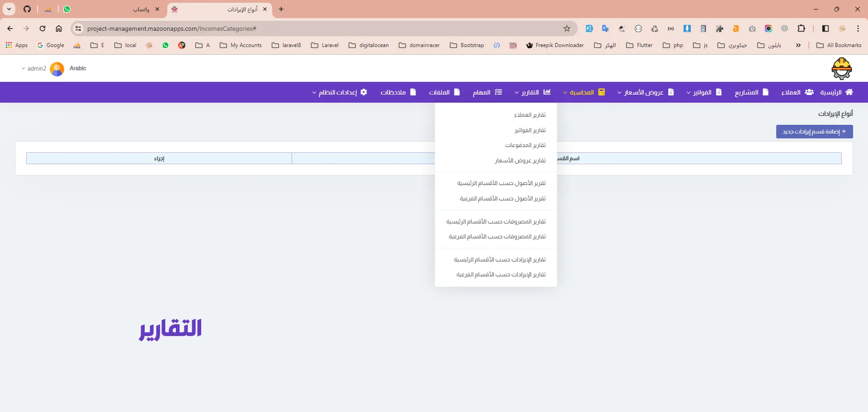868x412 pixels.
Task: Click إضافة قسم إيرادات جديد button
Action: point(814,132)
